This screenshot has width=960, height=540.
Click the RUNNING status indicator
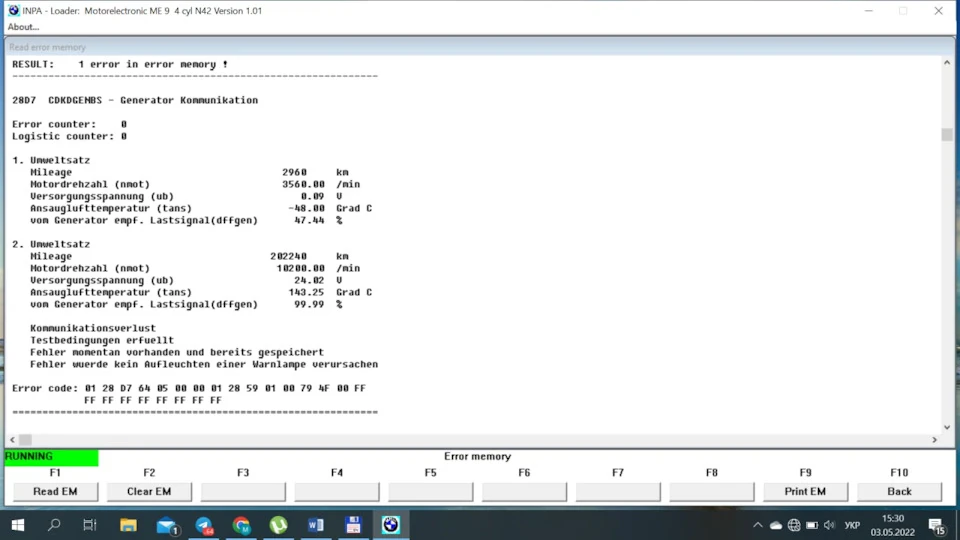click(x=51, y=457)
